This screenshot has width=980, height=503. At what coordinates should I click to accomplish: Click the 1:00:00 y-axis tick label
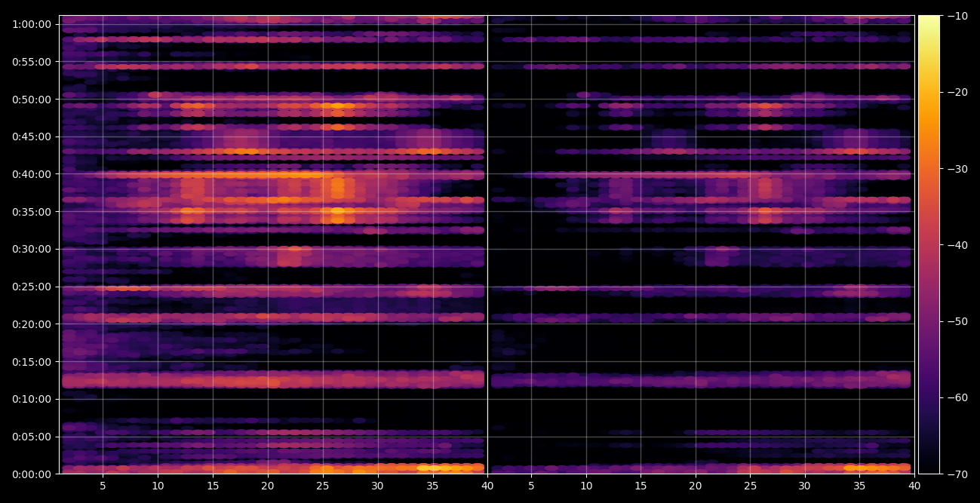32,24
